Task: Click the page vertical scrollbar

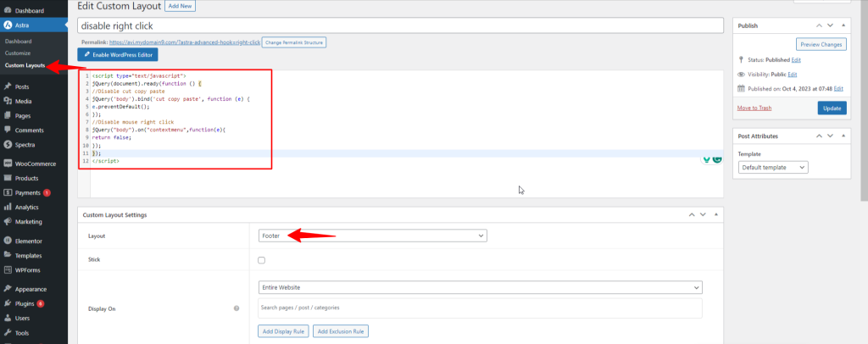Action: pyautogui.click(x=863, y=100)
